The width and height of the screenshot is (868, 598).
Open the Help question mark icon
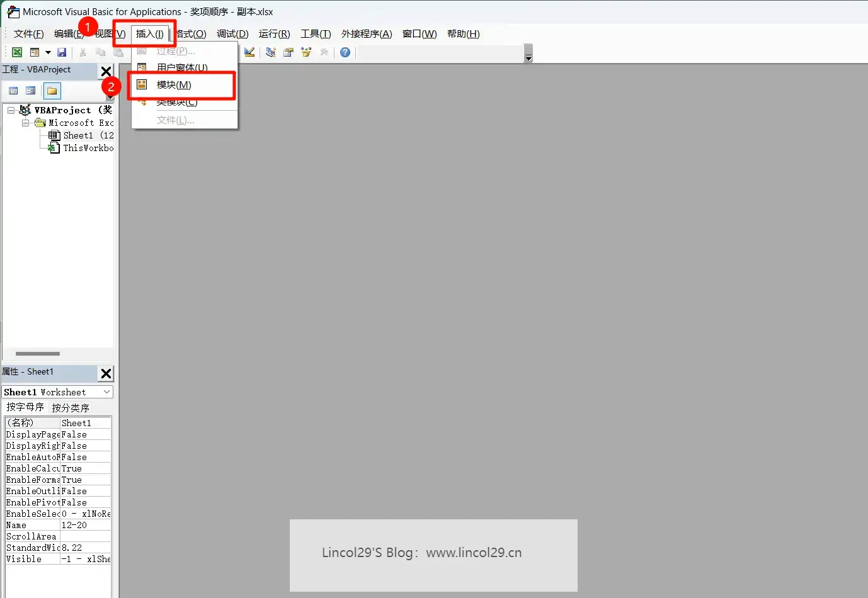(x=345, y=52)
